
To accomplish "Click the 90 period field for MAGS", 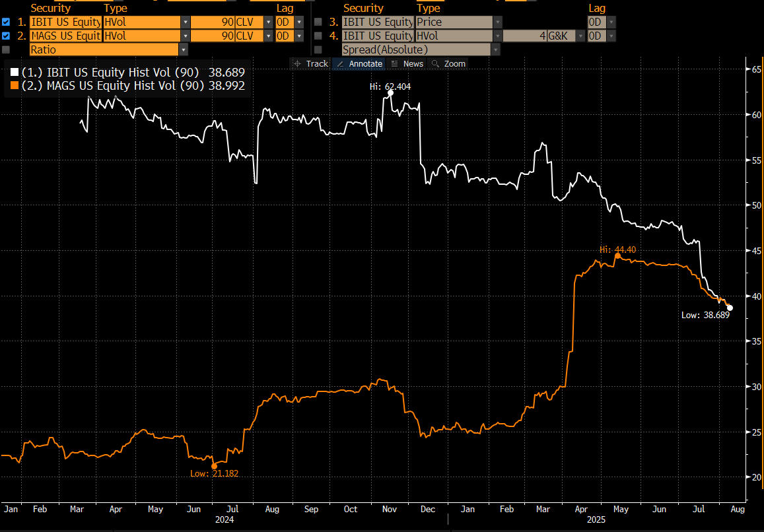I will pos(213,36).
